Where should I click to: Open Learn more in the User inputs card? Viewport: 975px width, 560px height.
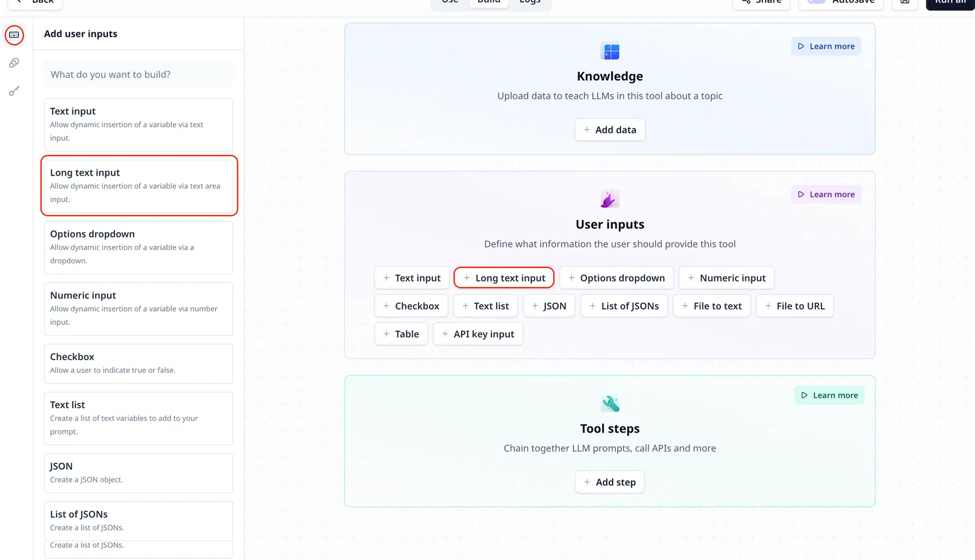pyautogui.click(x=826, y=194)
